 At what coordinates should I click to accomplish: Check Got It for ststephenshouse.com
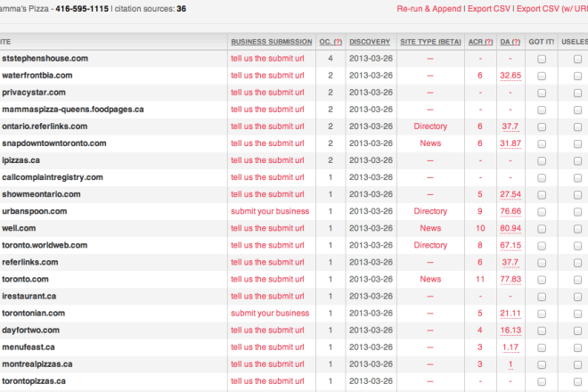[x=541, y=59]
